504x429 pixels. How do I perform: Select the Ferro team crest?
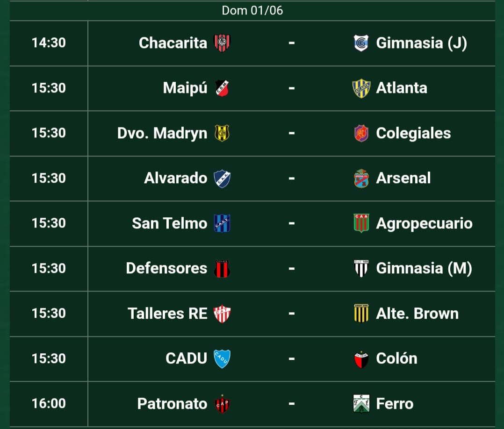click(361, 404)
